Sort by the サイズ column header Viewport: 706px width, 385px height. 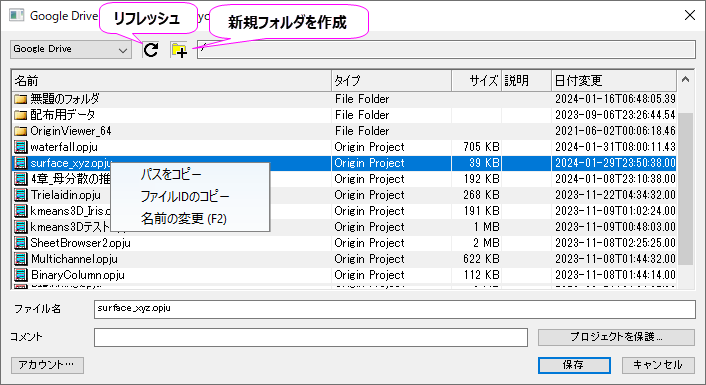[x=476, y=81]
